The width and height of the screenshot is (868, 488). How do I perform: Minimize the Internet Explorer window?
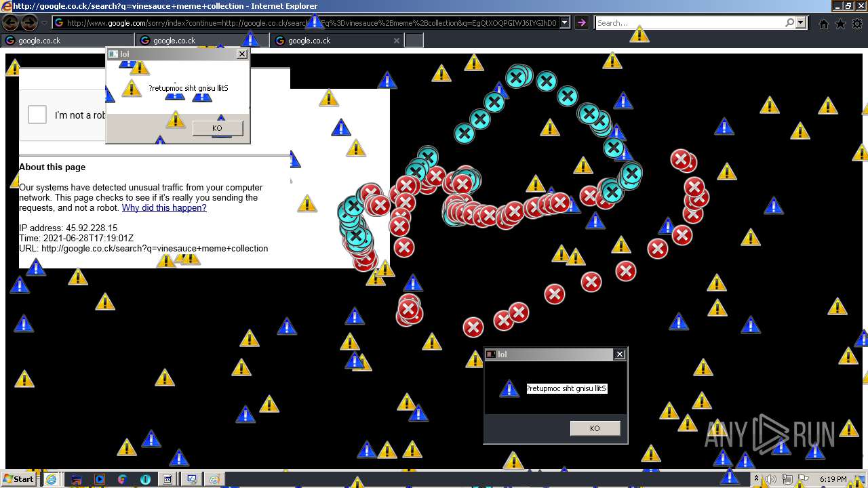click(837, 6)
